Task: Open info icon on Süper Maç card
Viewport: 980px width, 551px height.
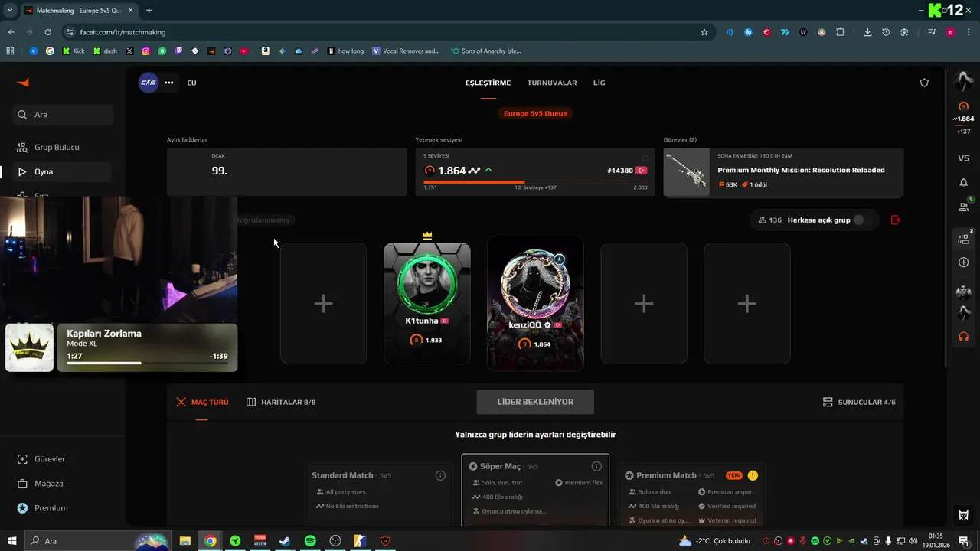Action: (x=596, y=466)
